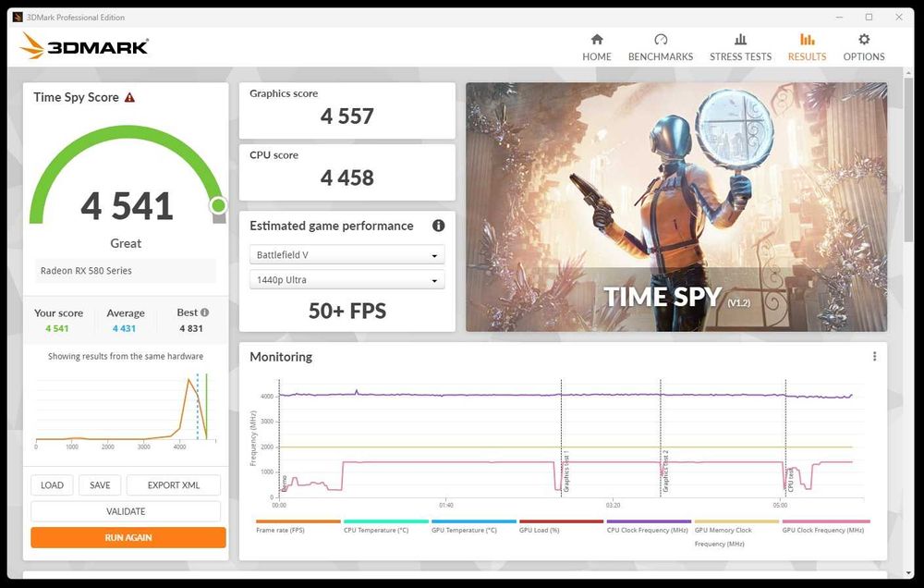Click the Monitoring heading
924x588 pixels.
281,357
